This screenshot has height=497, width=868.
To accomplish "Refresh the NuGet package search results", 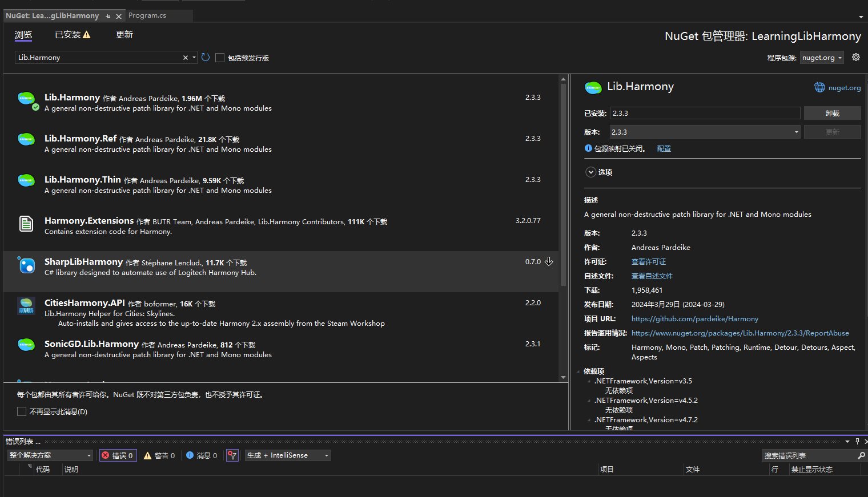I will [x=206, y=58].
